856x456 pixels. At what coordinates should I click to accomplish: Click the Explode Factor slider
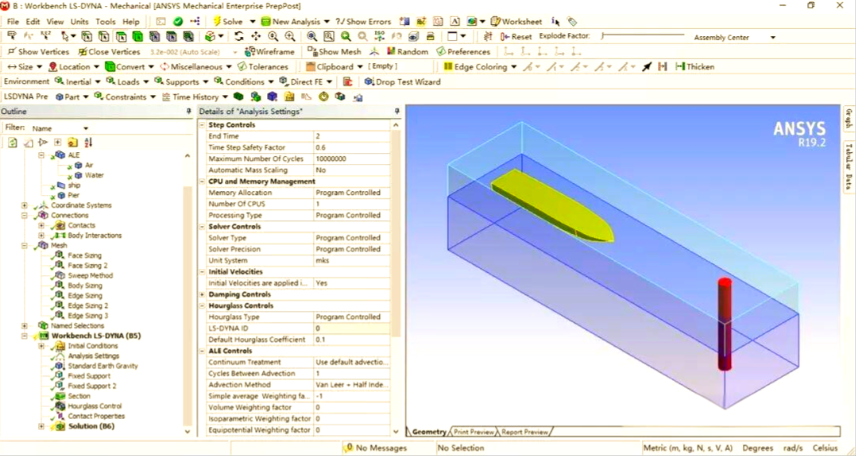pos(643,36)
